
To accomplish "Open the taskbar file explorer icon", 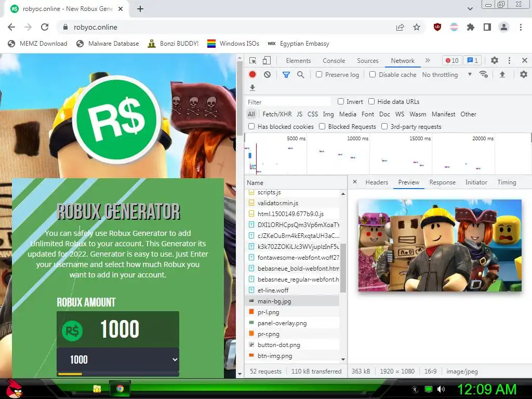I will tap(97, 389).
